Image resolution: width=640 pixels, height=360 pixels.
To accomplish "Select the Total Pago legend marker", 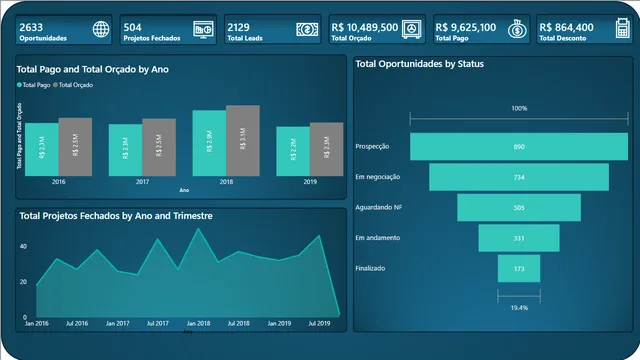I will pos(19,85).
